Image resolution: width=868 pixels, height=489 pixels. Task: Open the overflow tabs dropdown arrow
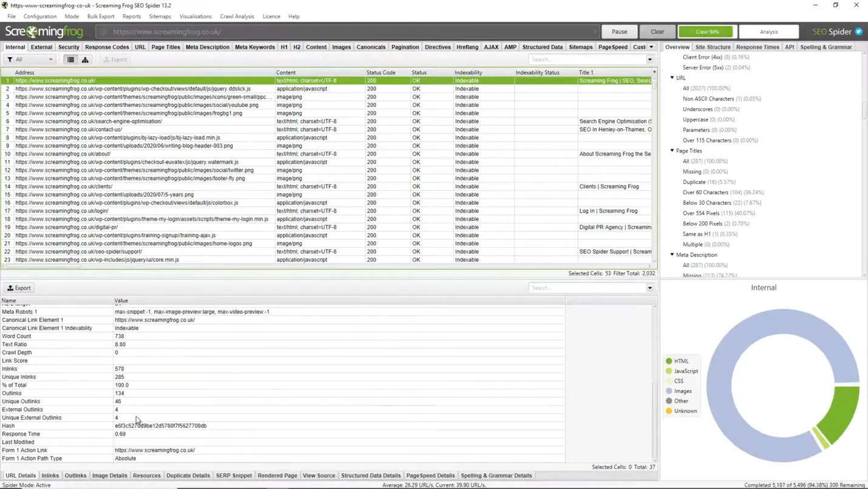click(x=651, y=47)
